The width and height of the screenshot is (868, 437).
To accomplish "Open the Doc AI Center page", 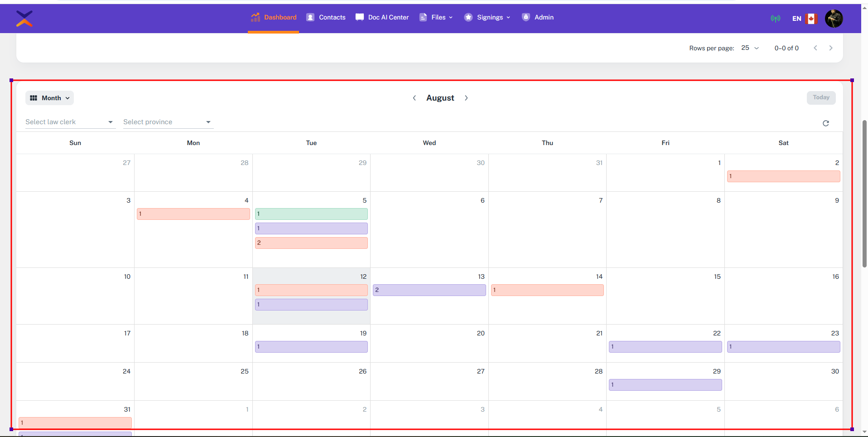I will [x=382, y=17].
